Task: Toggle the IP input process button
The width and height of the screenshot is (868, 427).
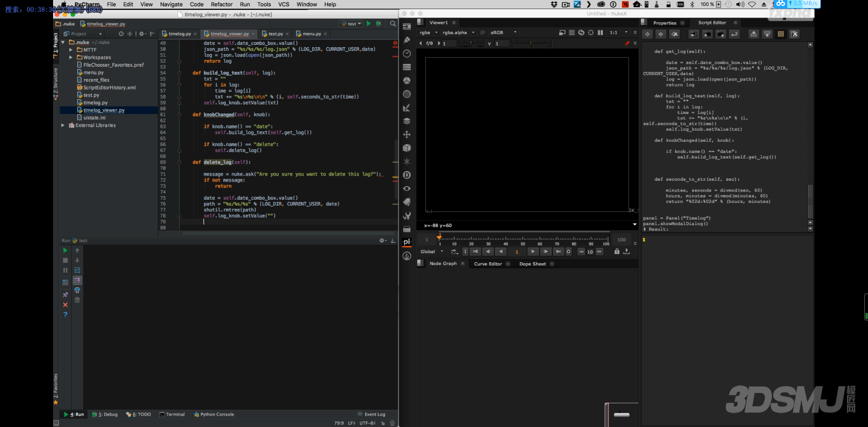Action: [x=483, y=33]
